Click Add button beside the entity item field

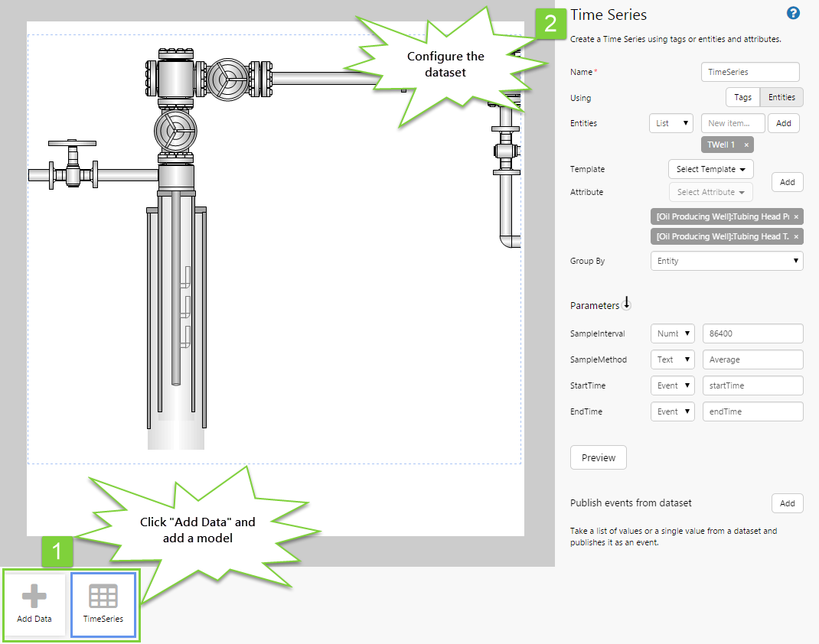(783, 123)
